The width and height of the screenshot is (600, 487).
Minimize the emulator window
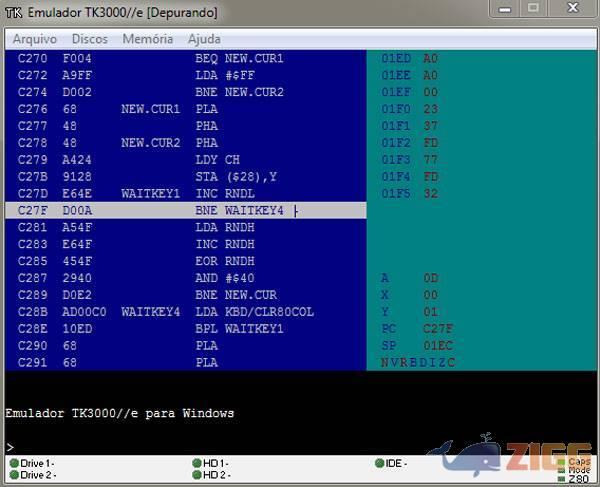505,9
